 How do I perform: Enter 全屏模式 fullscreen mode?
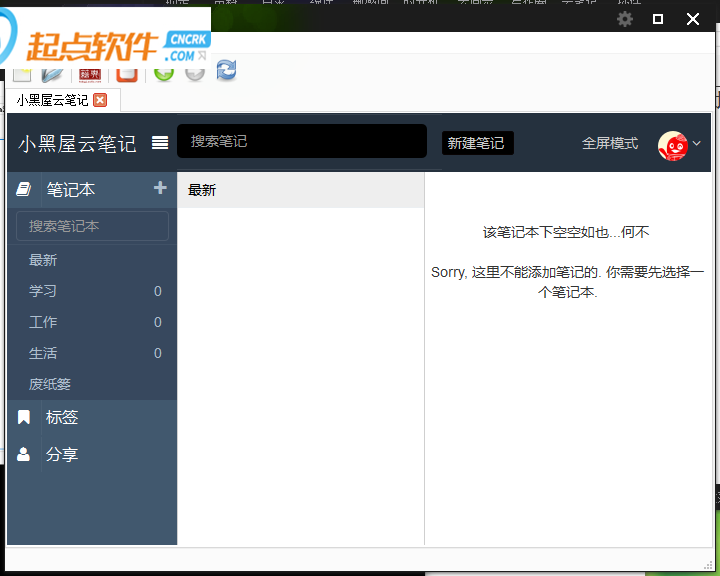point(610,143)
